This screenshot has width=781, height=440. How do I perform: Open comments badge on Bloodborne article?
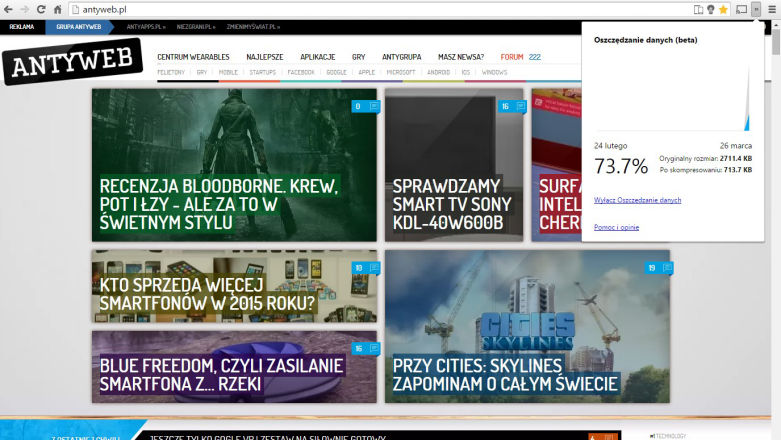tap(366, 106)
